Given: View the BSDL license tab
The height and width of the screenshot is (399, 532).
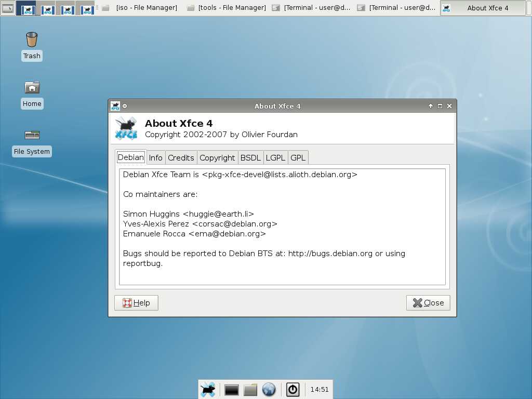Looking at the screenshot, I should [250, 158].
